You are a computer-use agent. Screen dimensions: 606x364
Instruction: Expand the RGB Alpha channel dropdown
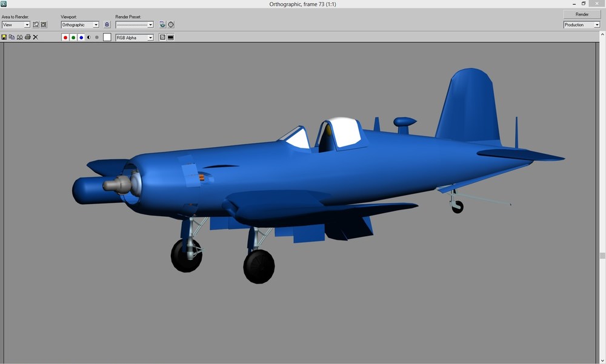coord(135,38)
